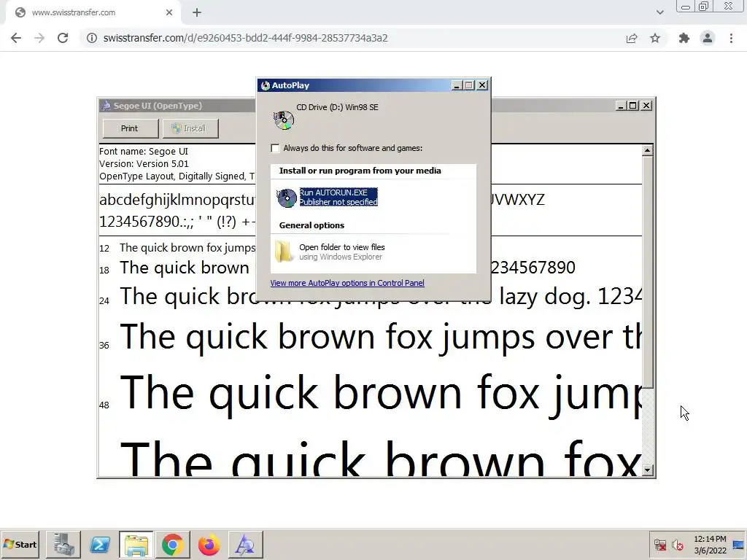Image resolution: width=747 pixels, height=560 pixels.
Task: Open the clock showing 12:14 PM
Action: tap(710, 544)
